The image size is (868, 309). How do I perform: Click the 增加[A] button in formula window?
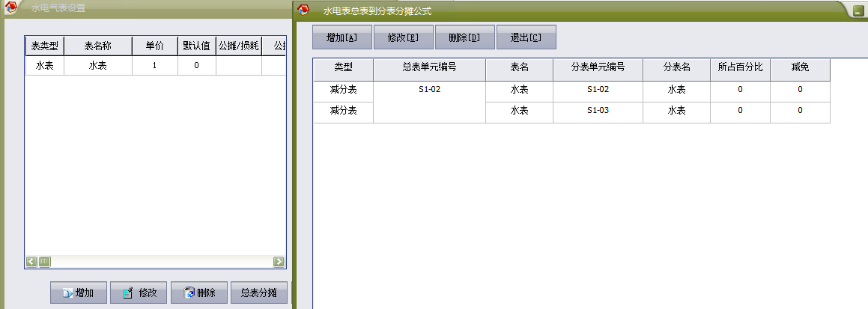pyautogui.click(x=343, y=37)
